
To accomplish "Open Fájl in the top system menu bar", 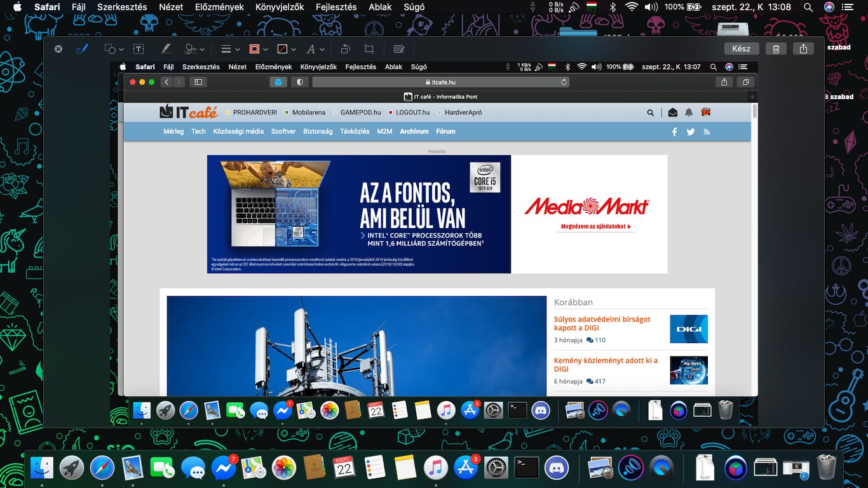I will pos(79,7).
